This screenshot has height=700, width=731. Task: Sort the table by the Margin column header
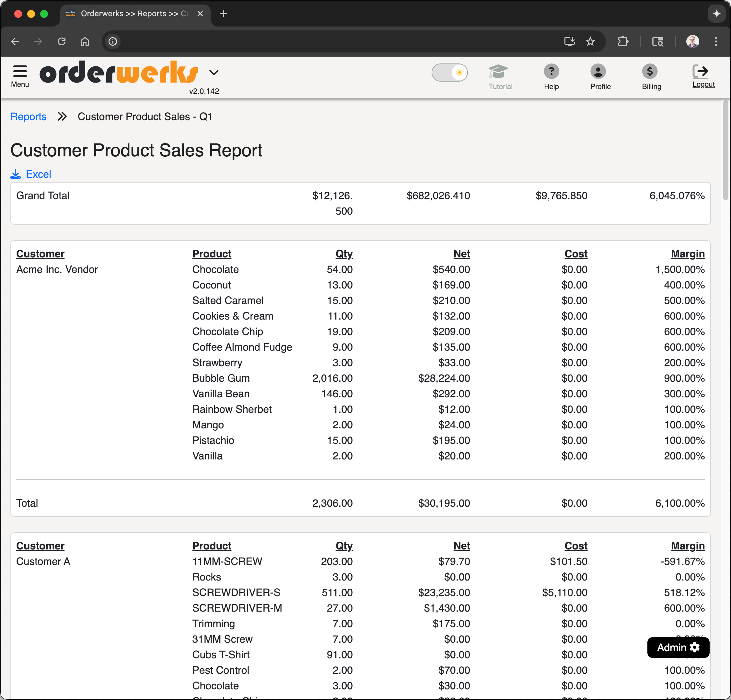coord(687,254)
